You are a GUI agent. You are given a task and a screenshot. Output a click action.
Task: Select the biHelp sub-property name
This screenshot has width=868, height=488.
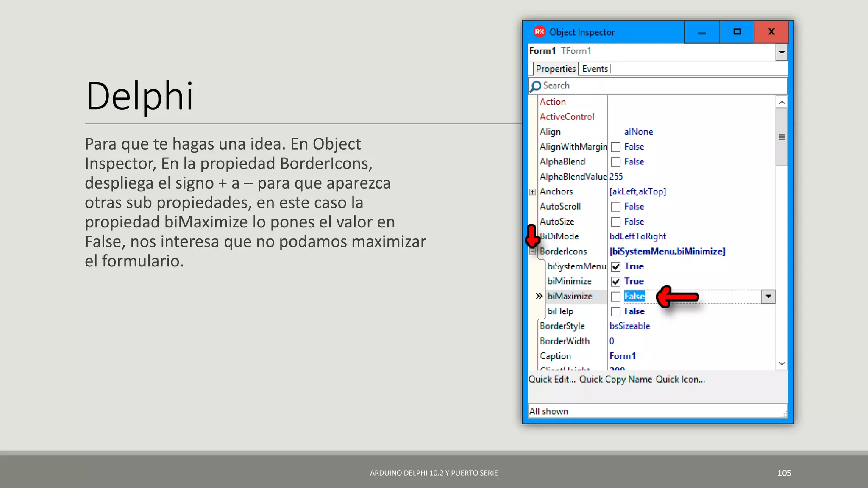tap(560, 311)
